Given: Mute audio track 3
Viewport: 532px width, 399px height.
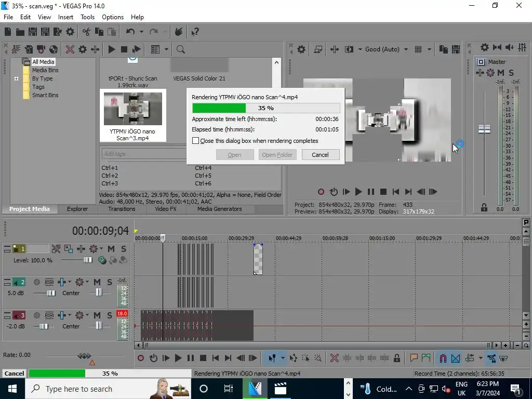Looking at the screenshot, I should click(x=97, y=315).
